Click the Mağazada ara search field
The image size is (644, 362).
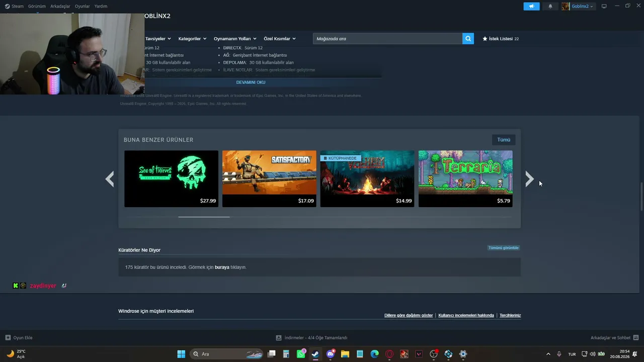[x=387, y=39]
